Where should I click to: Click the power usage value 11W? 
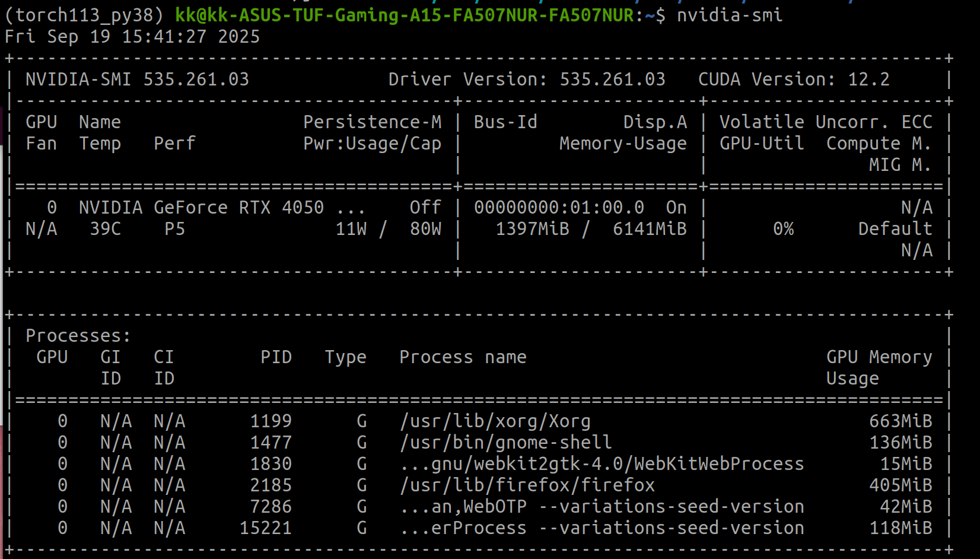(x=351, y=229)
